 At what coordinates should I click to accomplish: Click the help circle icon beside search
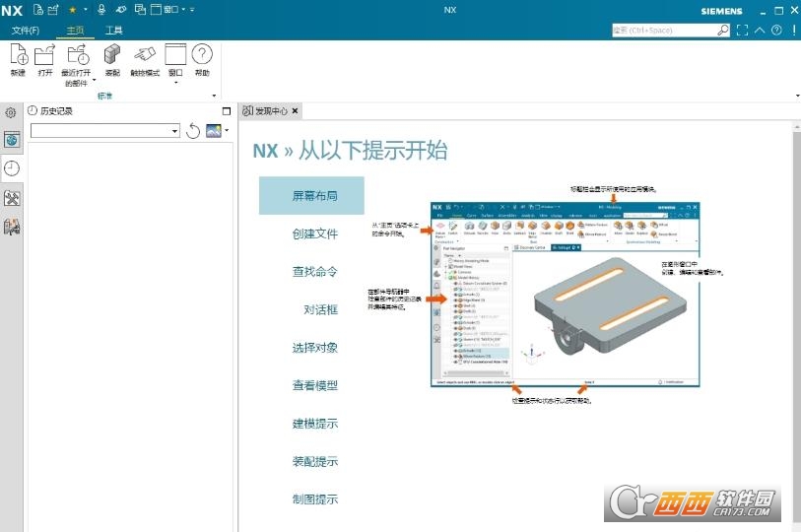coord(776,31)
